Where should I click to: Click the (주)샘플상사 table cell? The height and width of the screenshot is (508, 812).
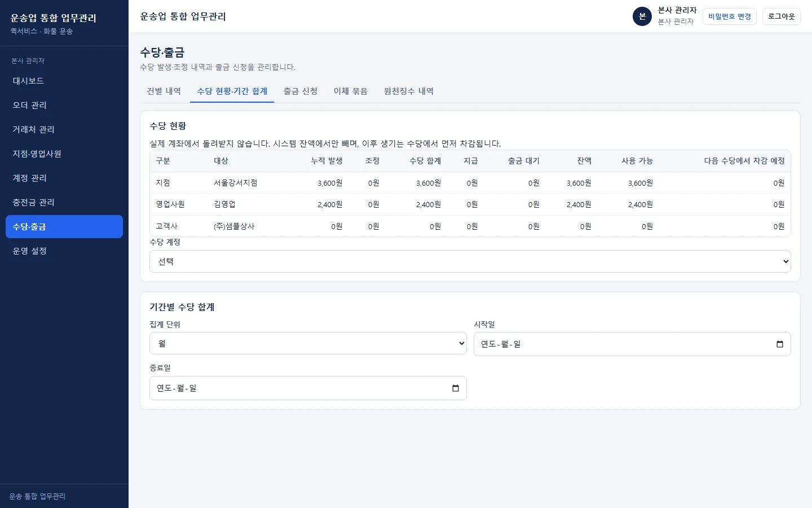pos(234,226)
